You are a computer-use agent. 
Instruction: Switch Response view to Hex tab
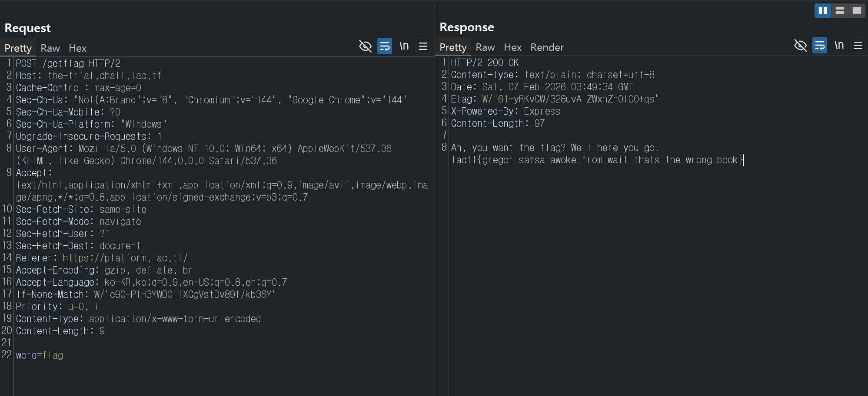tap(512, 47)
